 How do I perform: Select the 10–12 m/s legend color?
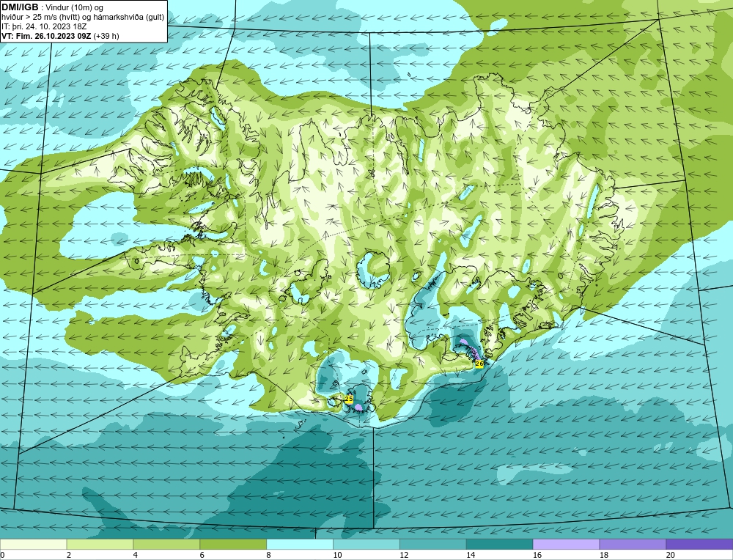pyautogui.click(x=366, y=544)
